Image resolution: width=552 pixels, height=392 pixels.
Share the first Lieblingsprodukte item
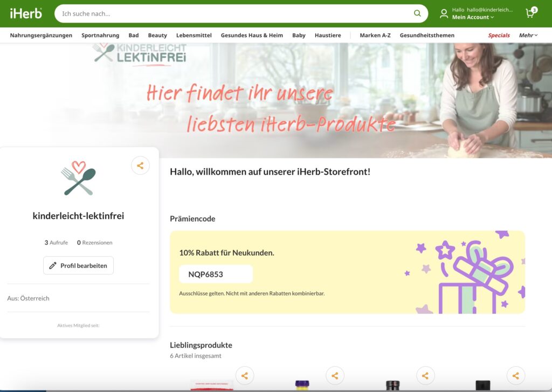click(x=245, y=376)
